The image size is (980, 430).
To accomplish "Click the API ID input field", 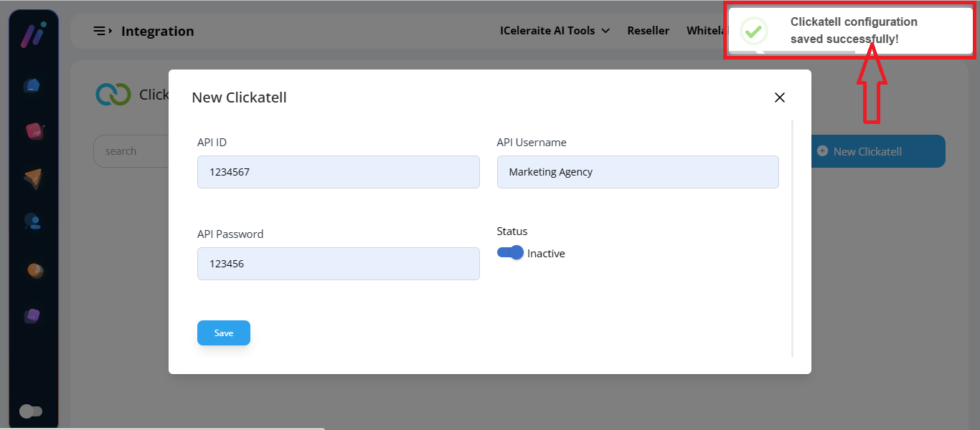I will coord(338,172).
